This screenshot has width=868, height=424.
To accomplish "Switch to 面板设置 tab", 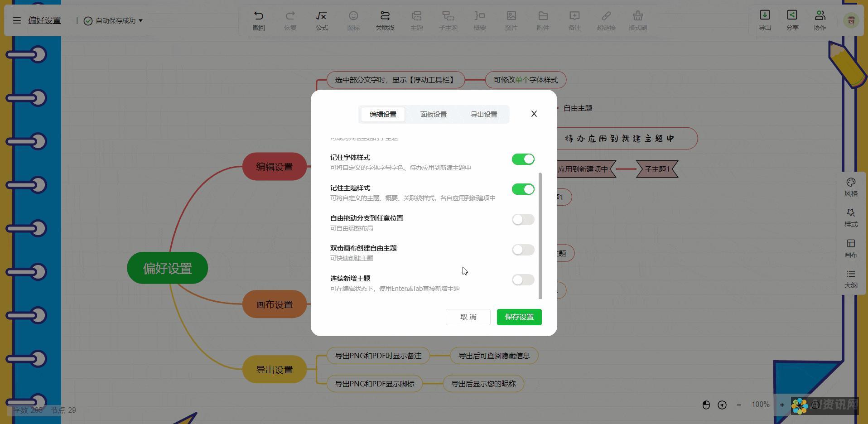I will pos(434,114).
